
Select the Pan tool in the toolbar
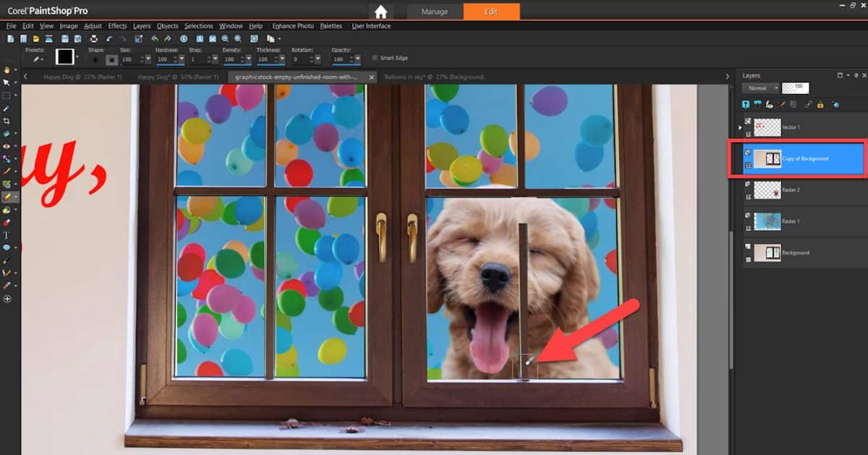[8, 69]
